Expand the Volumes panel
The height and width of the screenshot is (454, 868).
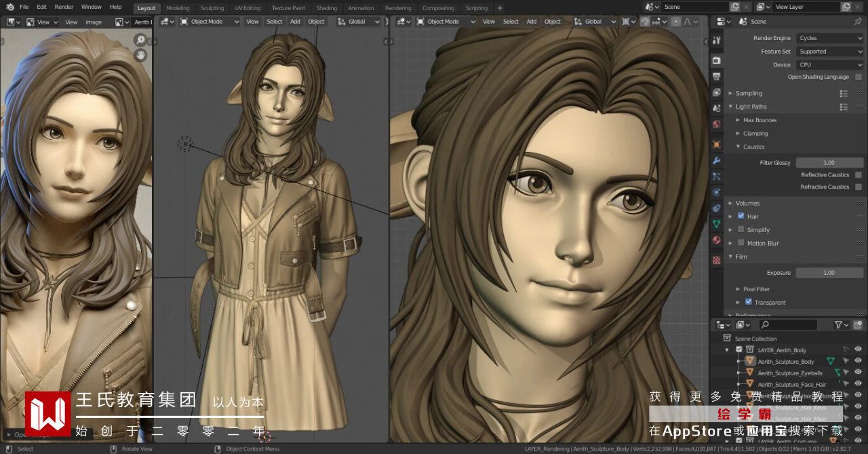[748, 204]
